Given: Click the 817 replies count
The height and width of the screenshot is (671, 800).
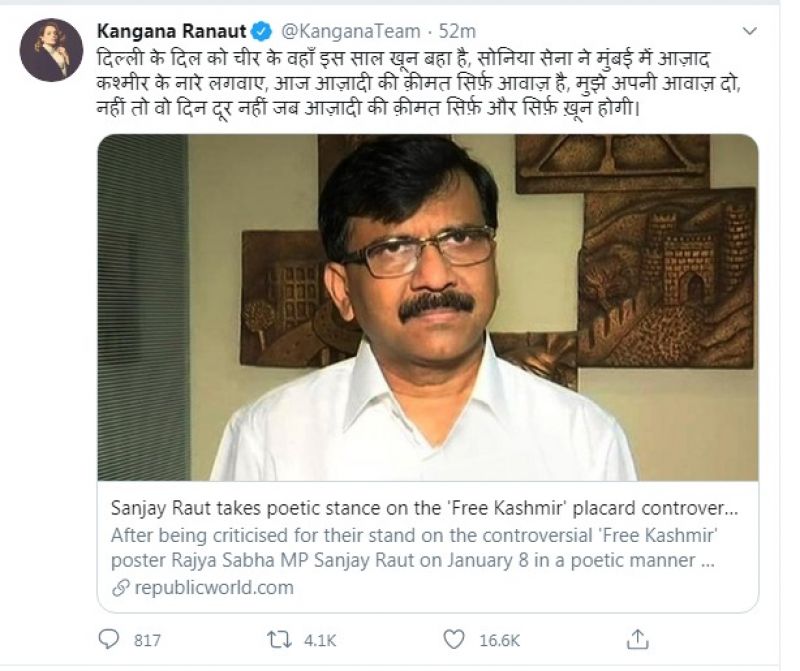Looking at the screenshot, I should pyautogui.click(x=146, y=639).
